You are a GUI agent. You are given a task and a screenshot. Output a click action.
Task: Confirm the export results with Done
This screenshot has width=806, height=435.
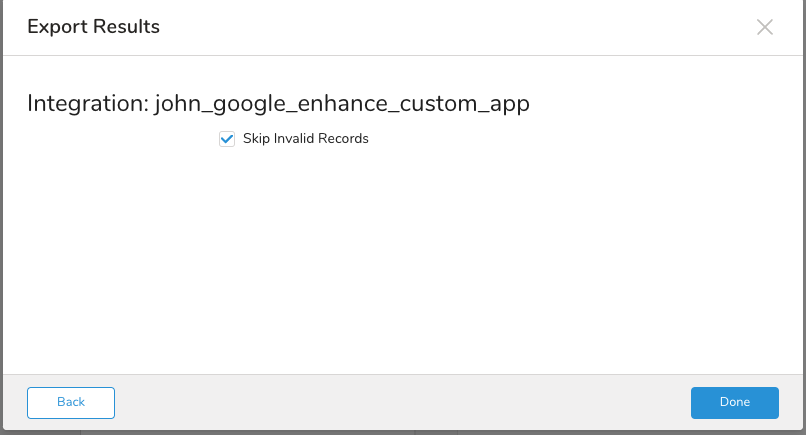pyautogui.click(x=734, y=402)
